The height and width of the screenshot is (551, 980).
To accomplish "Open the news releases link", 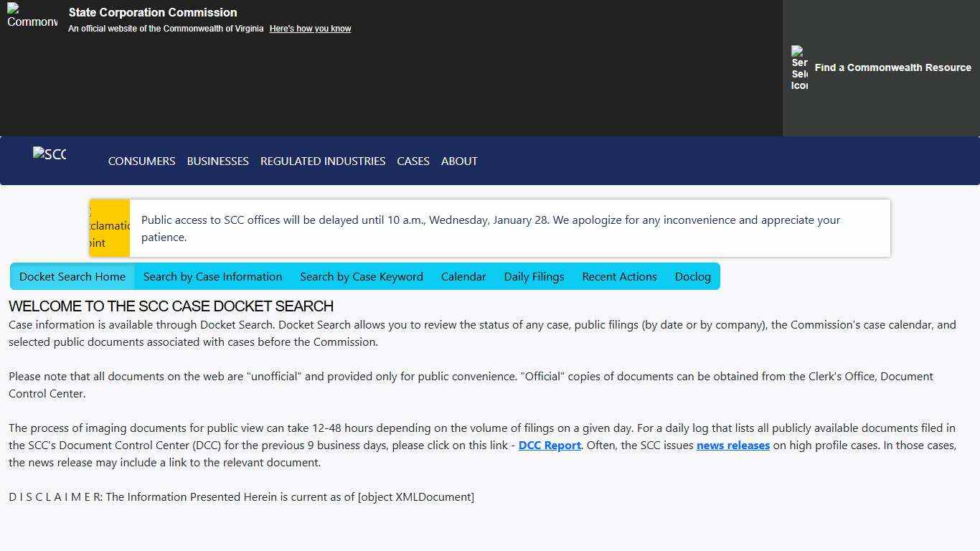I will tap(732, 445).
